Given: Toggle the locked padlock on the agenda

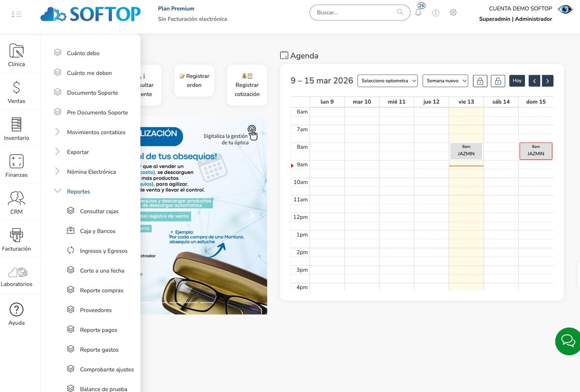Looking at the screenshot, I should pos(479,81).
